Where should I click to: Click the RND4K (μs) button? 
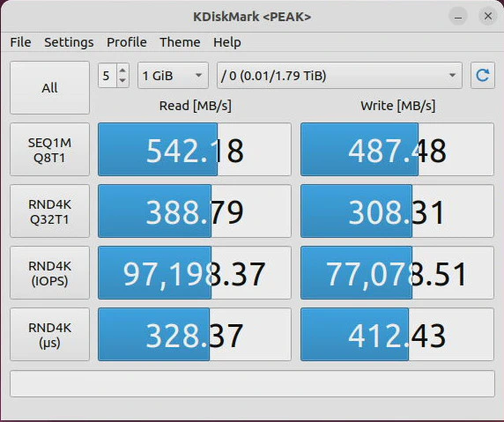click(49, 335)
